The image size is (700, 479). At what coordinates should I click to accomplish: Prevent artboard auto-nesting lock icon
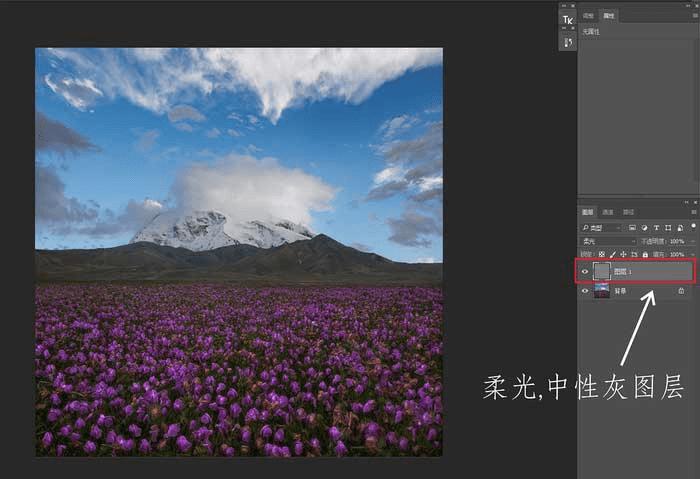click(634, 254)
